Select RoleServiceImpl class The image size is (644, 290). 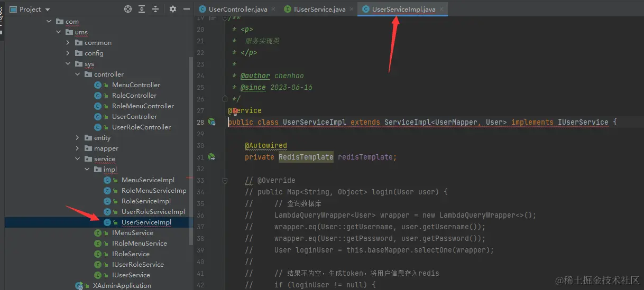pyautogui.click(x=146, y=201)
